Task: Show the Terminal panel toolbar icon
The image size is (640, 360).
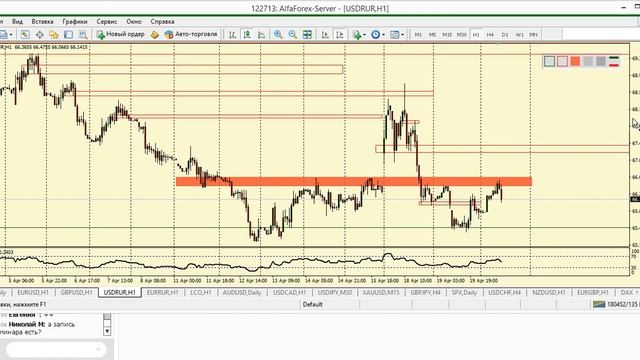Action: (68, 35)
